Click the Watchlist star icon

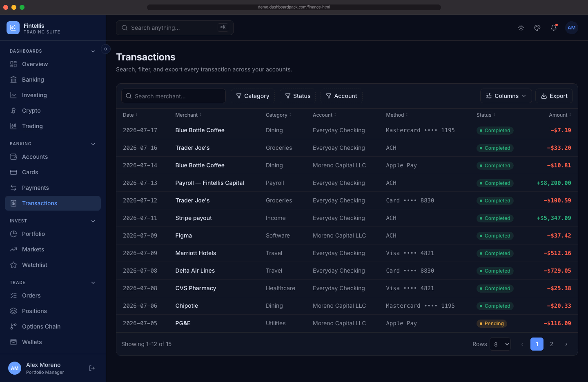click(x=13, y=265)
